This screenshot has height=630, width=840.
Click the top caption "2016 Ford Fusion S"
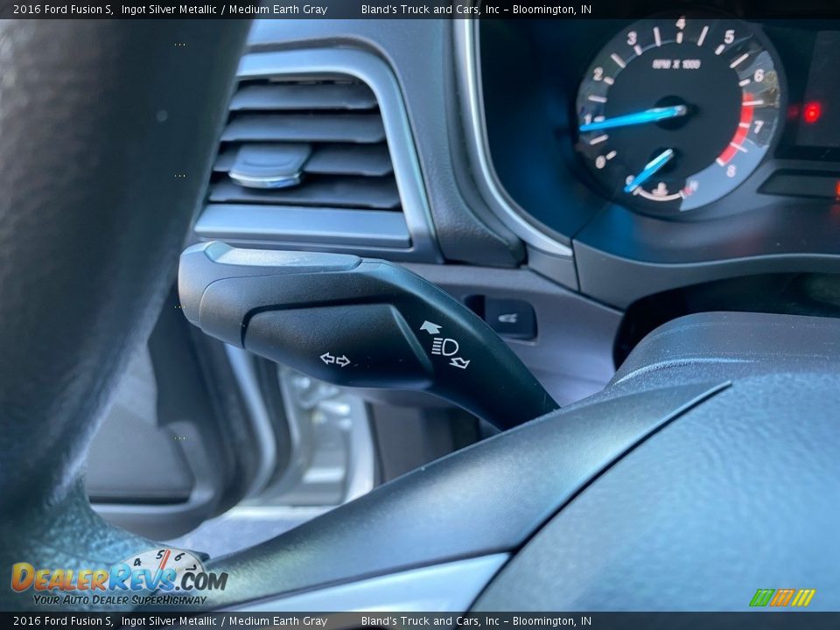pyautogui.click(x=62, y=10)
